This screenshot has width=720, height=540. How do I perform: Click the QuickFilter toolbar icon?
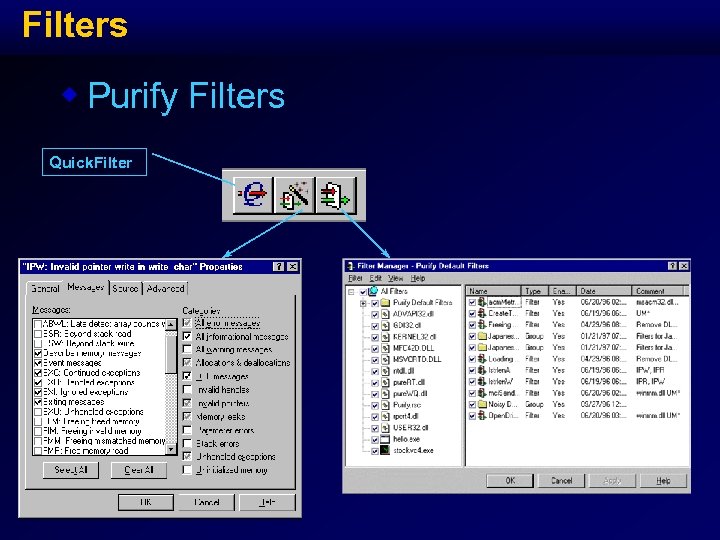[x=253, y=195]
